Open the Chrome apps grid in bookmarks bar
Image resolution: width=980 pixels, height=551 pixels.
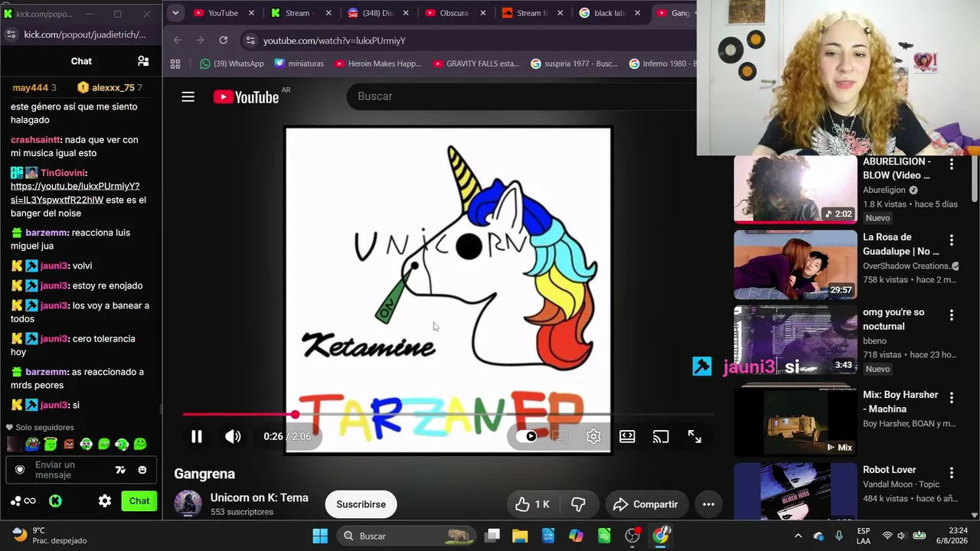[x=175, y=64]
